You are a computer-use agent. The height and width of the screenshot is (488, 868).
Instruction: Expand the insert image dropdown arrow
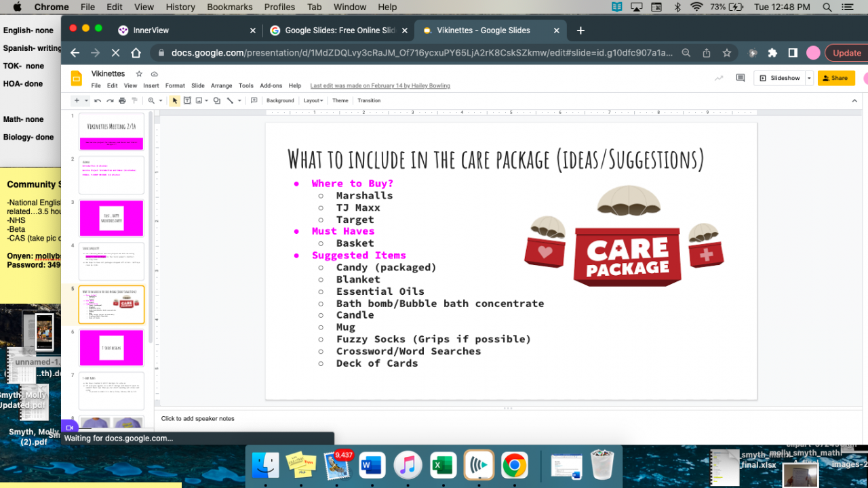tap(206, 100)
